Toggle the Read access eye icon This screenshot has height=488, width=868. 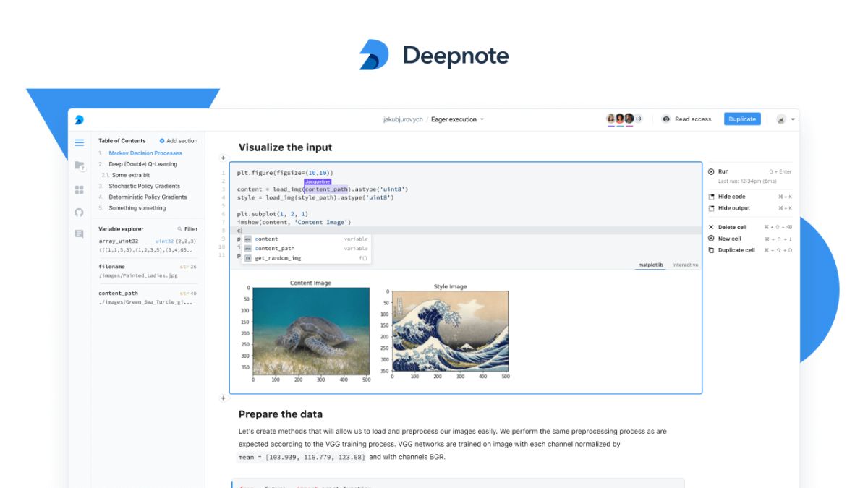pos(666,119)
